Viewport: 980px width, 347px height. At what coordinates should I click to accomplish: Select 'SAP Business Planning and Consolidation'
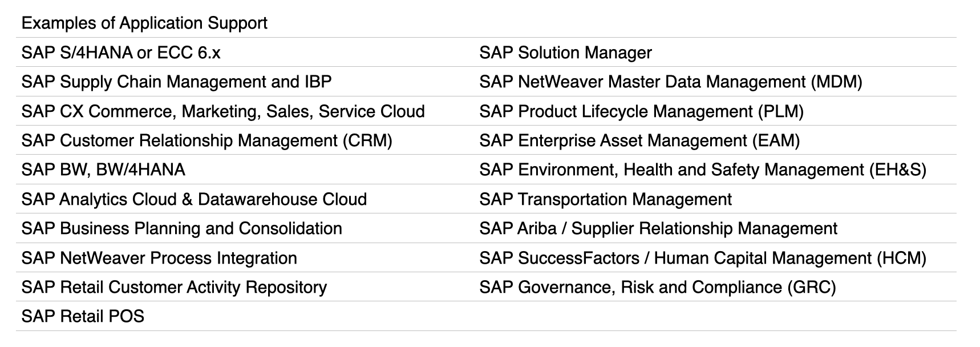[x=182, y=228]
